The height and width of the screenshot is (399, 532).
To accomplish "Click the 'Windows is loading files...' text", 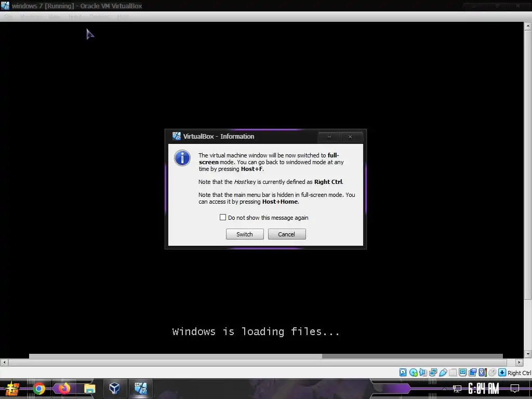I will pyautogui.click(x=256, y=331).
